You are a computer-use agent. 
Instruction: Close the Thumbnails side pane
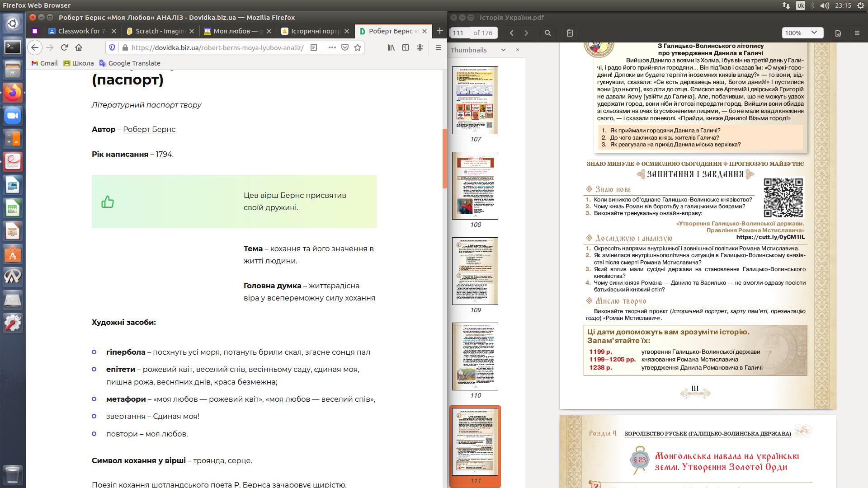coord(518,50)
